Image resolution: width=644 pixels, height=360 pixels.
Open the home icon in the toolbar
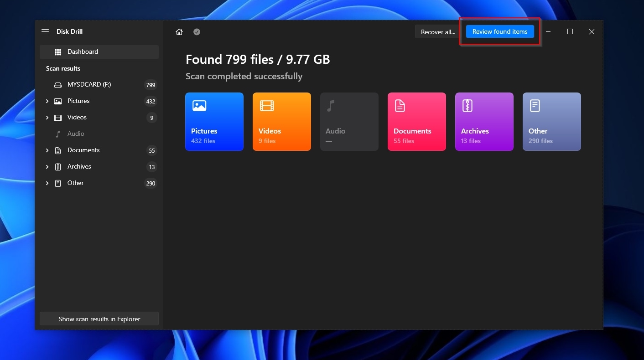(x=179, y=31)
